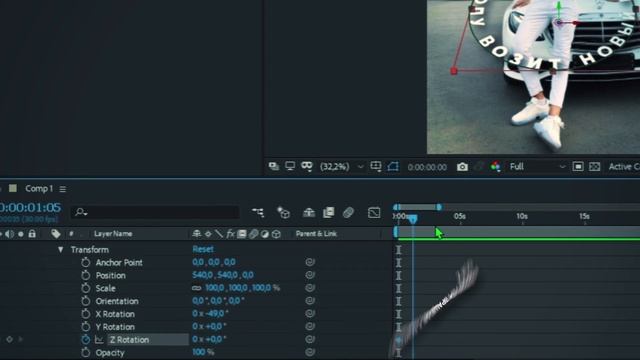Toggle the Orientation stopwatch
640x360 pixels.
pyautogui.click(x=85, y=301)
